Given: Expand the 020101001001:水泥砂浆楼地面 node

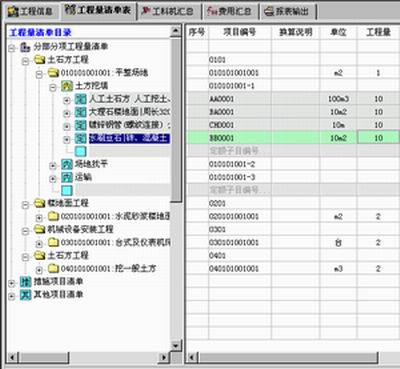Looking at the screenshot, I should tap(39, 217).
